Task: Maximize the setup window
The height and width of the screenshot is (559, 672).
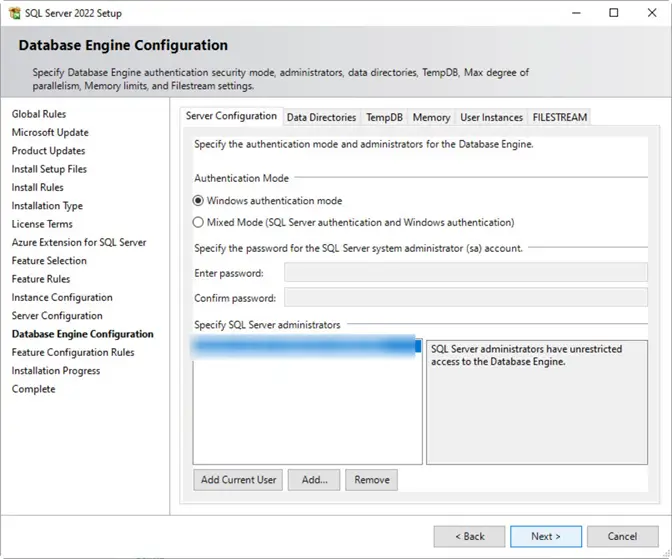Action: (613, 13)
